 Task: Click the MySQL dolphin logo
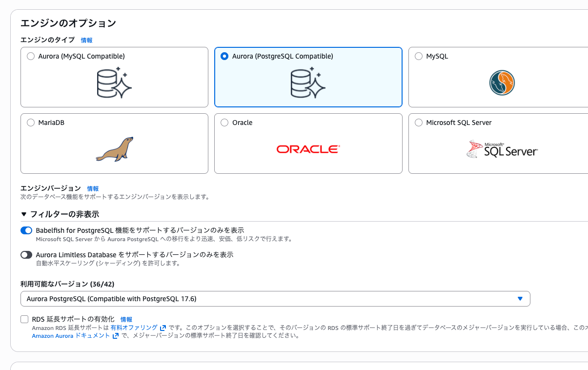502,83
